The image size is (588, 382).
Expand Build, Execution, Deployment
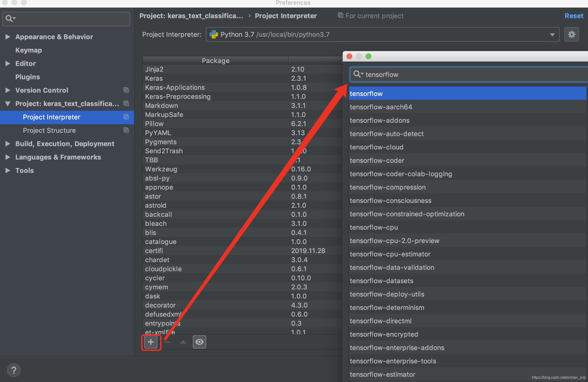click(x=8, y=144)
